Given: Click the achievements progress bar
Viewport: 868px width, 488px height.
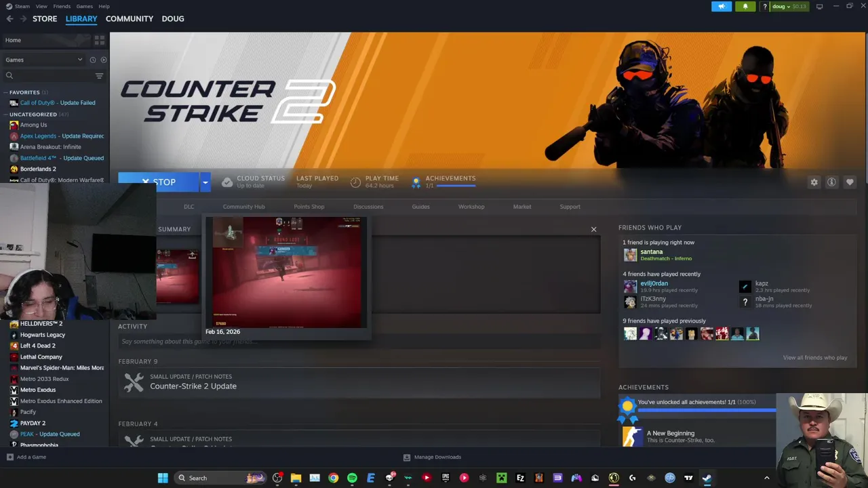Looking at the screenshot, I should click(x=707, y=411).
